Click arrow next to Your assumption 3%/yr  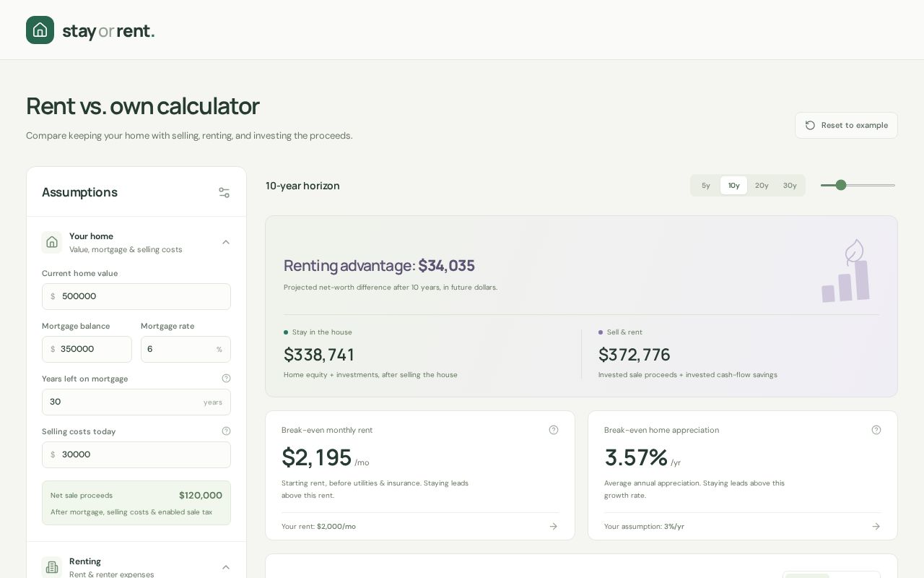[876, 527]
